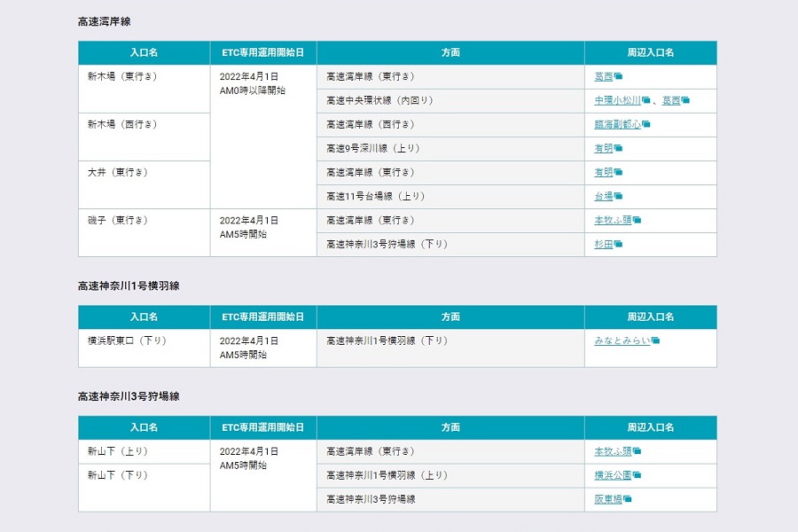Screen dimensions: 798x532
Task: Open the 横浜公園 entrance link
Action: point(614,475)
